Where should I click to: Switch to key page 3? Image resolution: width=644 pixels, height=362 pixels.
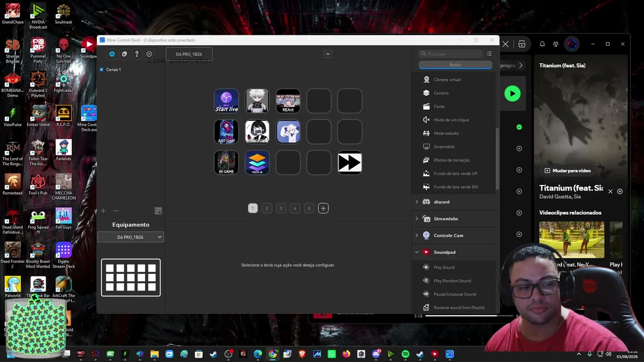(281, 208)
